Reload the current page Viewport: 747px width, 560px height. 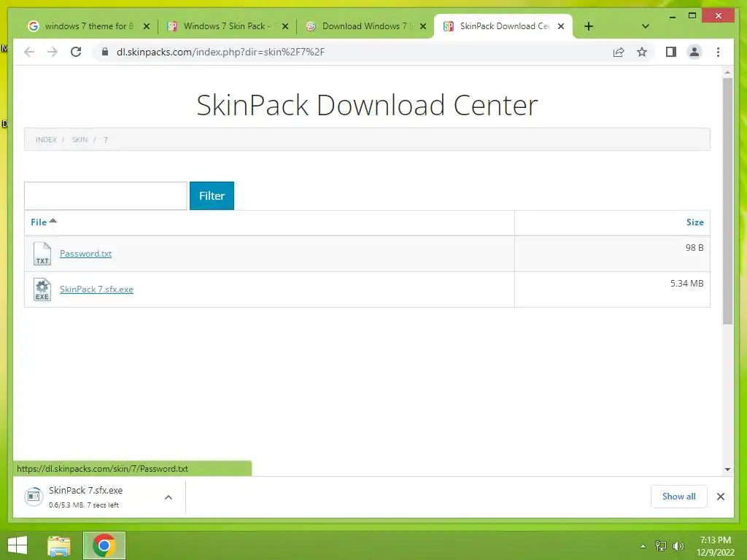point(76,52)
